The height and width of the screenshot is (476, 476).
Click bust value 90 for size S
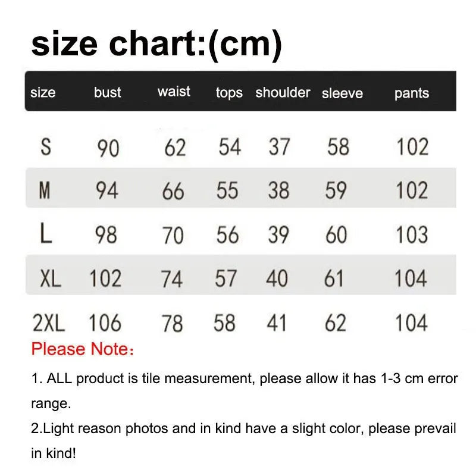pos(108,148)
